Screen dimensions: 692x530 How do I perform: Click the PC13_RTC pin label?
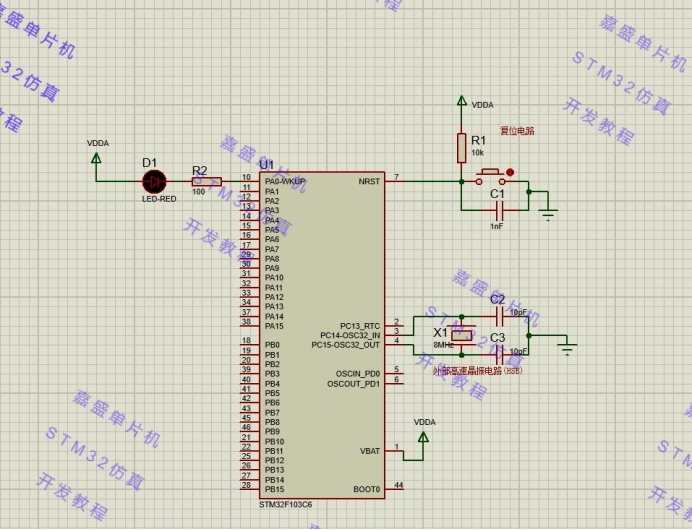pyautogui.click(x=360, y=326)
